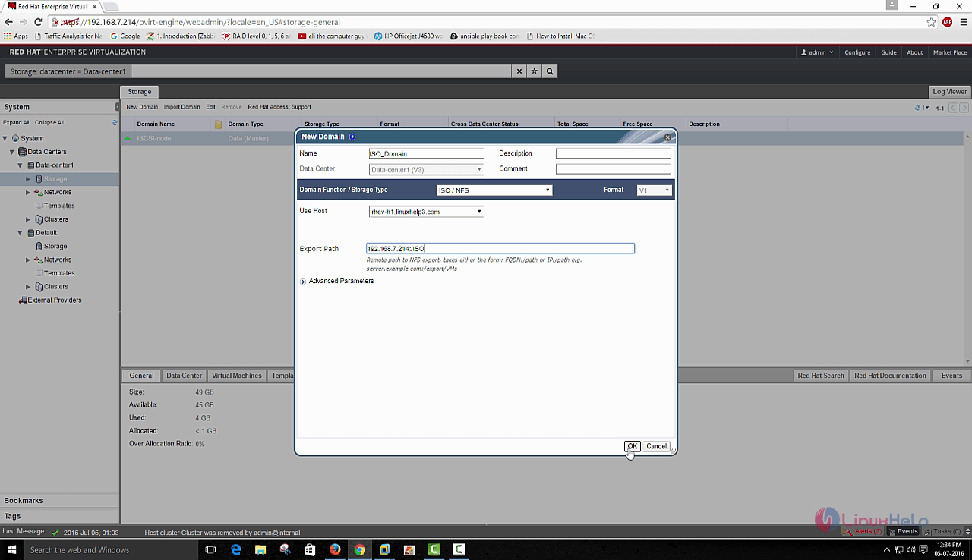This screenshot has height=560, width=972.
Task: Click the yellow shared-status column icon
Action: pos(218,124)
